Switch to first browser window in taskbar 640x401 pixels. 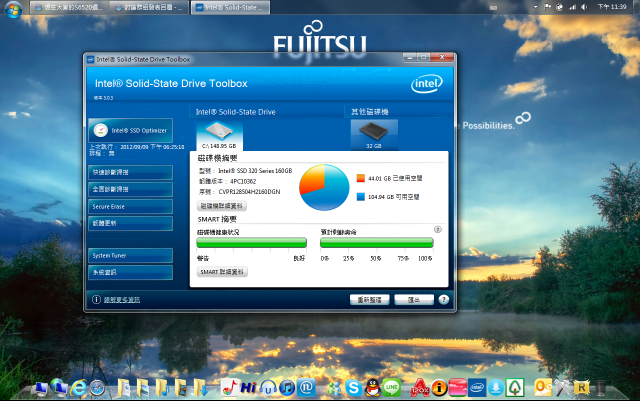69,7
